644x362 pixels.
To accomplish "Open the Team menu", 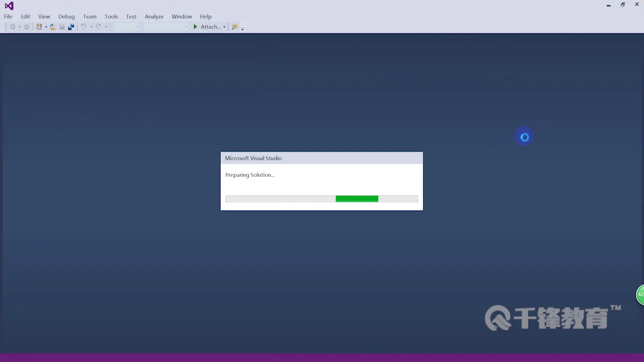I will [90, 17].
